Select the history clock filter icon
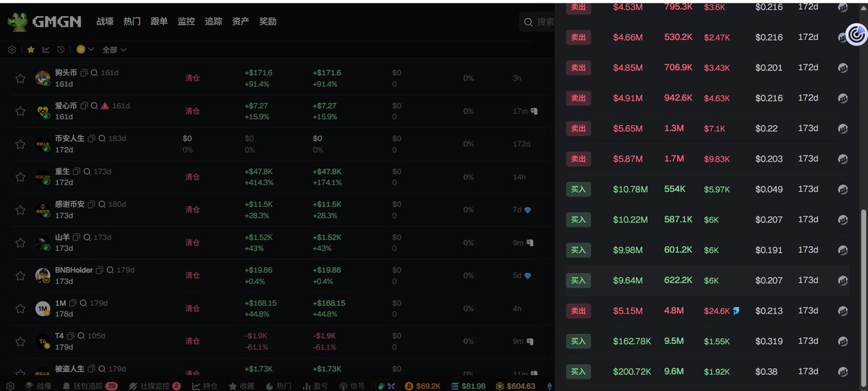868x391 pixels. coord(61,50)
